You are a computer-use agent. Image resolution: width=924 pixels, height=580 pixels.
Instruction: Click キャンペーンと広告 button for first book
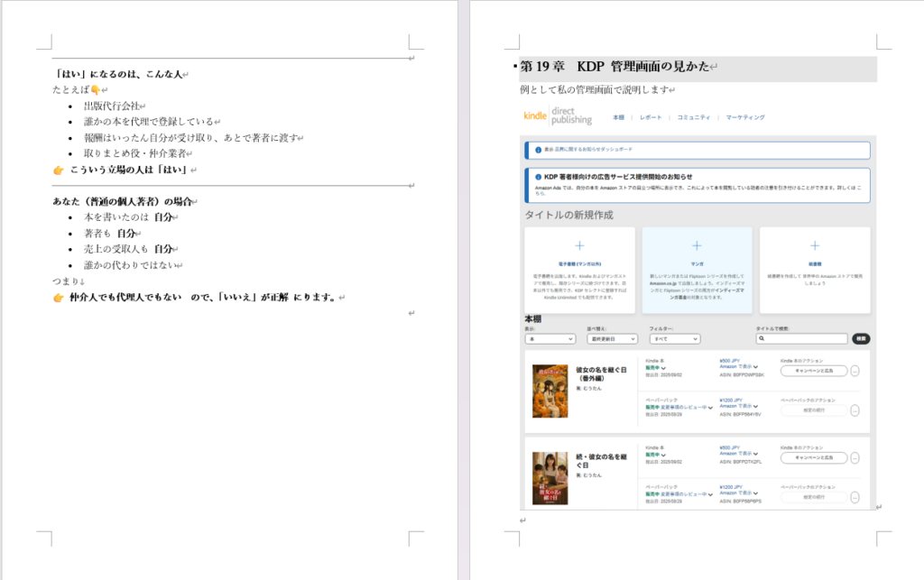(814, 371)
